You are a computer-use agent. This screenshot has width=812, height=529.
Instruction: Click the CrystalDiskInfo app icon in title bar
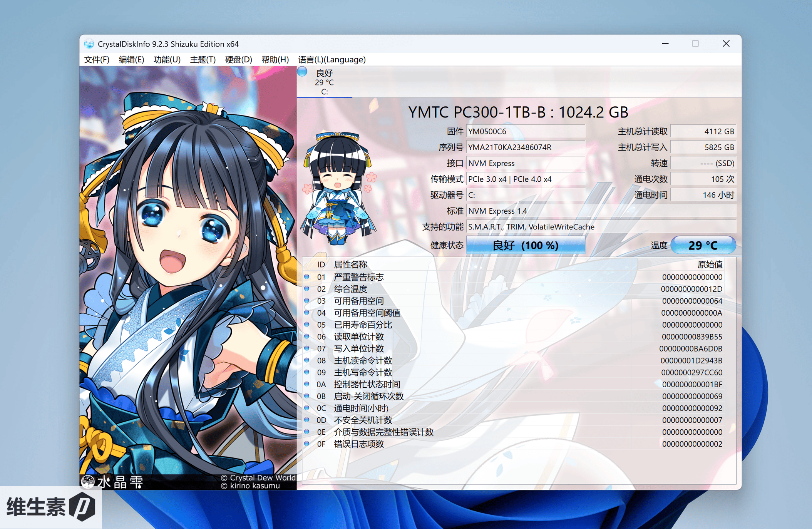tap(89, 44)
